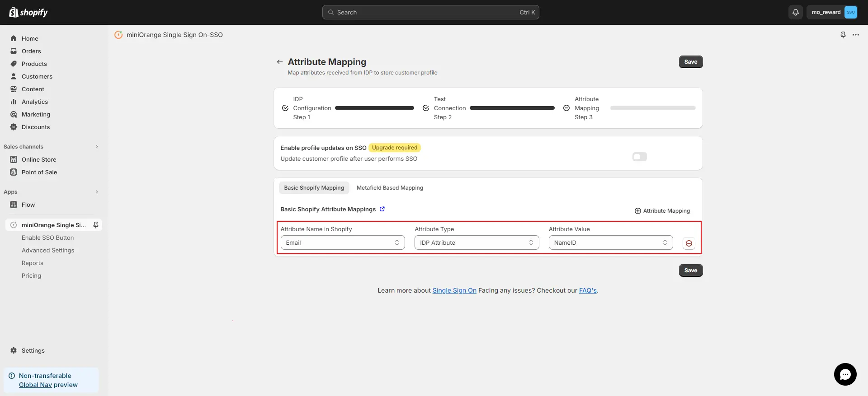Switch to Metafield Based Mapping tab
This screenshot has height=396, width=868.
tap(390, 188)
